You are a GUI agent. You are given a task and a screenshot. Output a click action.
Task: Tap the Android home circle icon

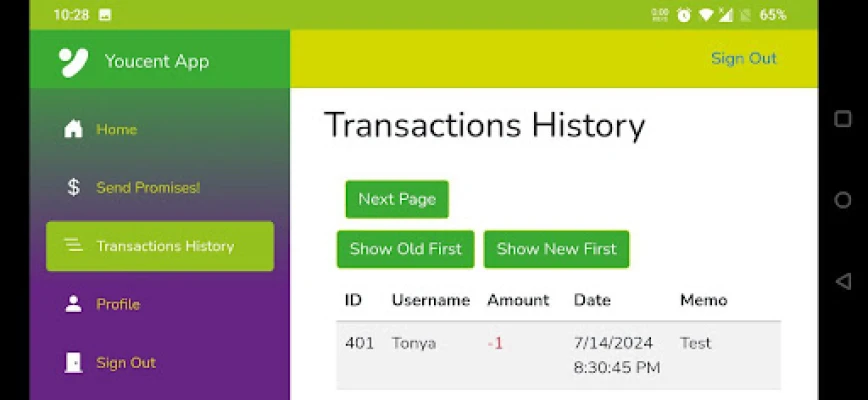click(x=842, y=200)
